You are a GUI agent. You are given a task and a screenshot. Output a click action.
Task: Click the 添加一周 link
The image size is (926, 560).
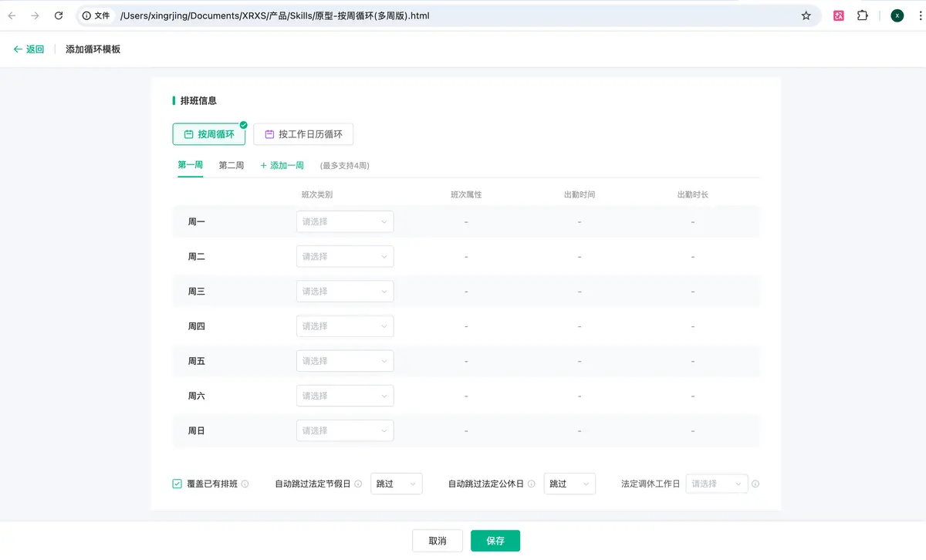tap(282, 166)
